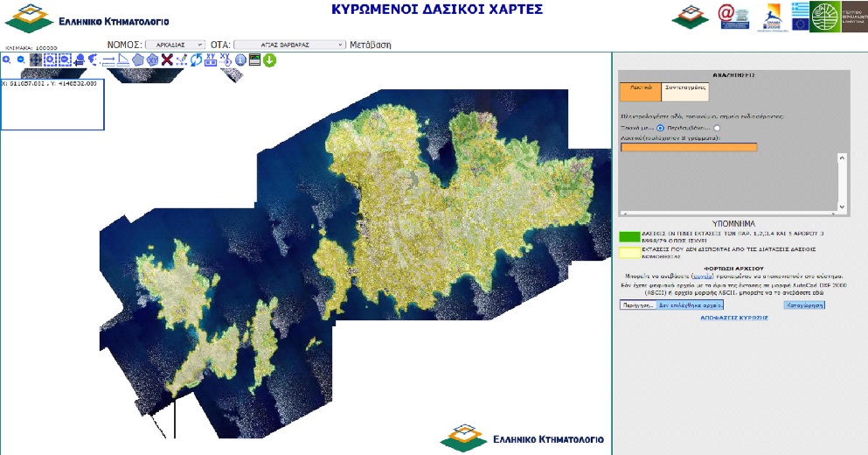
Task: Click the orange search text input field
Action: 688,147
